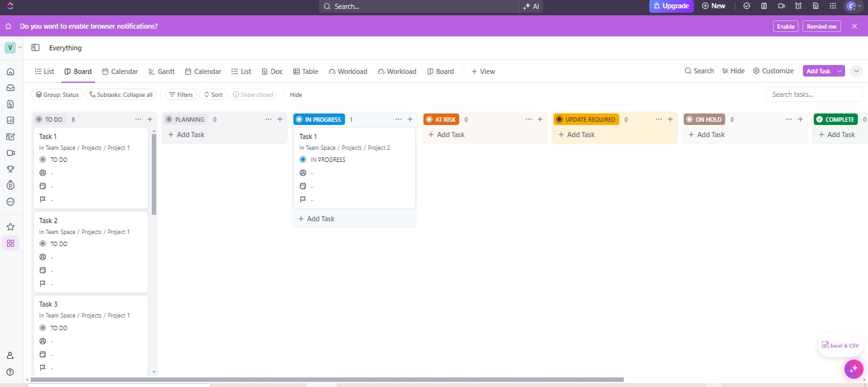Open the workspace switcher V dropdown
This screenshot has height=387, width=868.
click(x=13, y=48)
